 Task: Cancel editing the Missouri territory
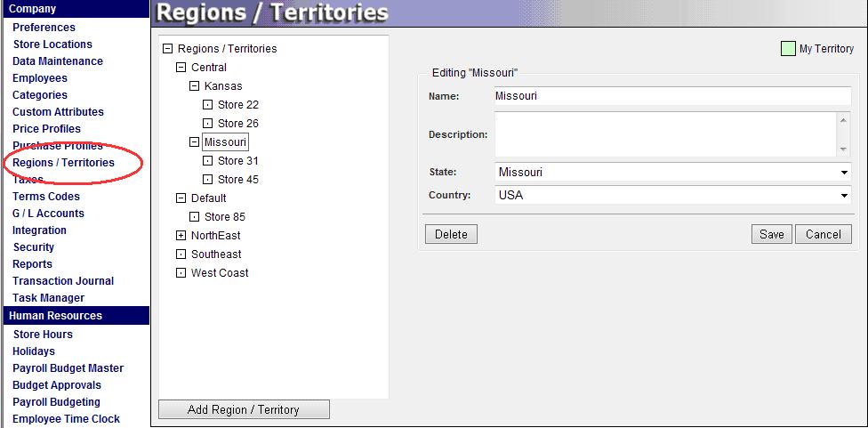click(823, 234)
